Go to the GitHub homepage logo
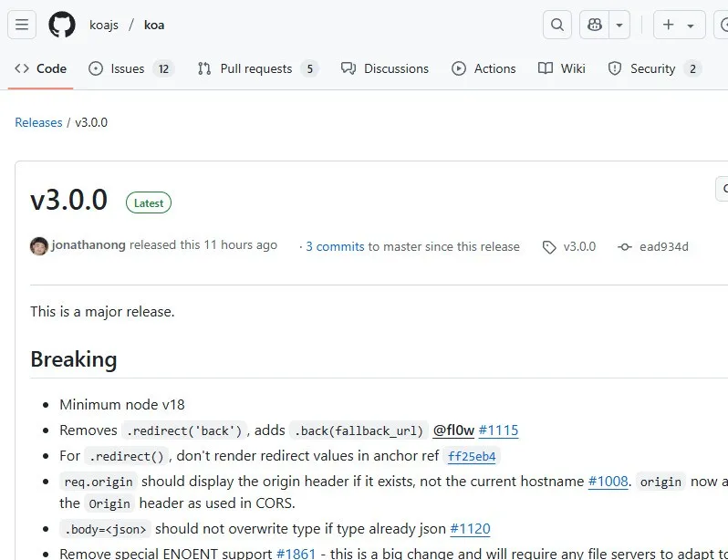Screen dimensions: 728x560 click(x=62, y=25)
